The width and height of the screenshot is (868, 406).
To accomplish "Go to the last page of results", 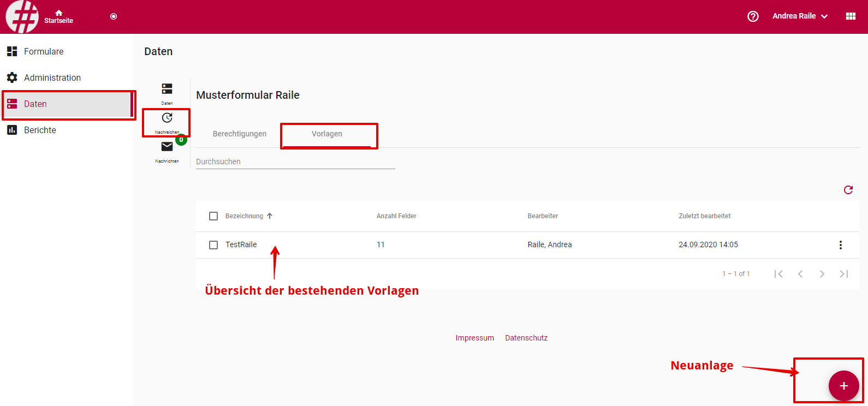I will [844, 274].
